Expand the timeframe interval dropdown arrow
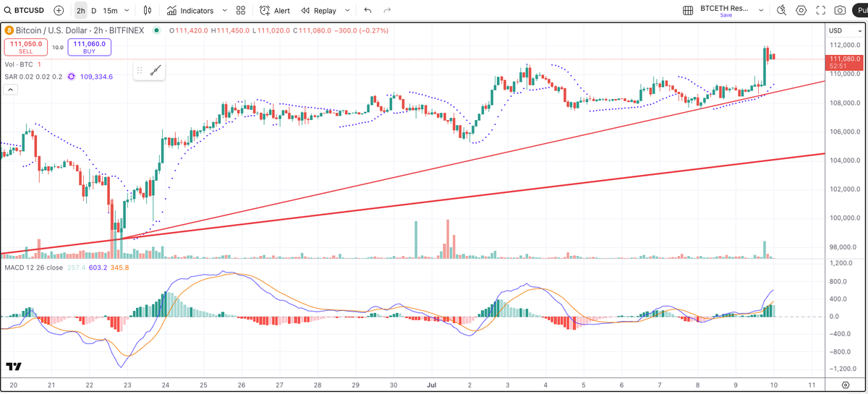This screenshot has height=394, width=868. [x=128, y=11]
